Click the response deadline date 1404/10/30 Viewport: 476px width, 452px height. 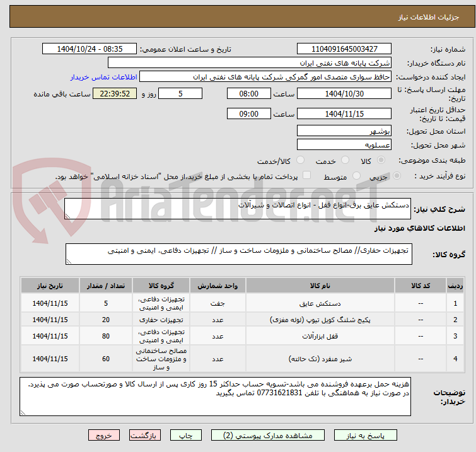(x=344, y=93)
